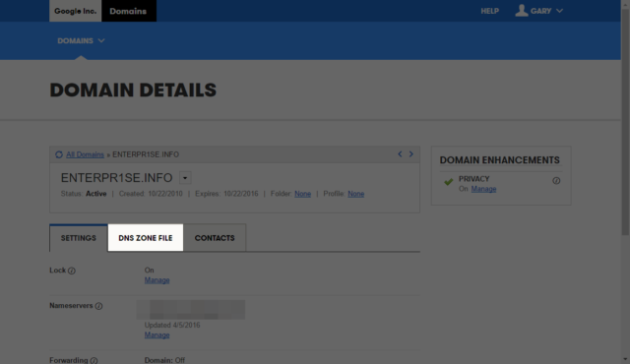Follow the All Domains breadcrumb link
The height and width of the screenshot is (364, 630).
point(85,154)
